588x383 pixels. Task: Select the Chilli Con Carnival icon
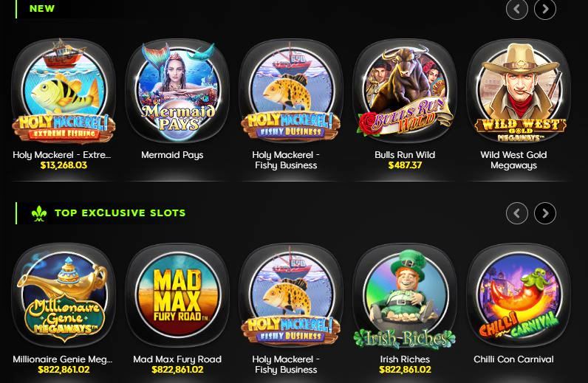tap(519, 295)
